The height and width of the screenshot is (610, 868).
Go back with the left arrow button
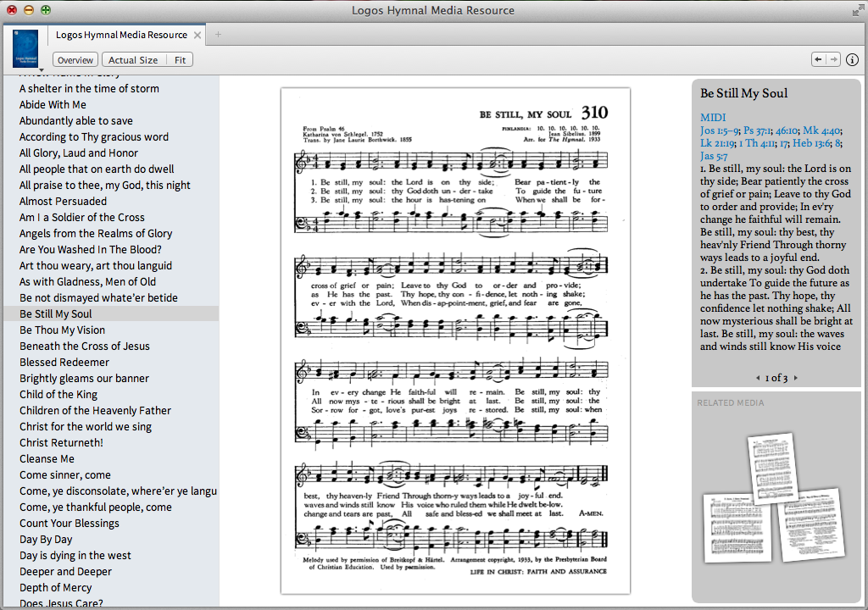point(818,59)
